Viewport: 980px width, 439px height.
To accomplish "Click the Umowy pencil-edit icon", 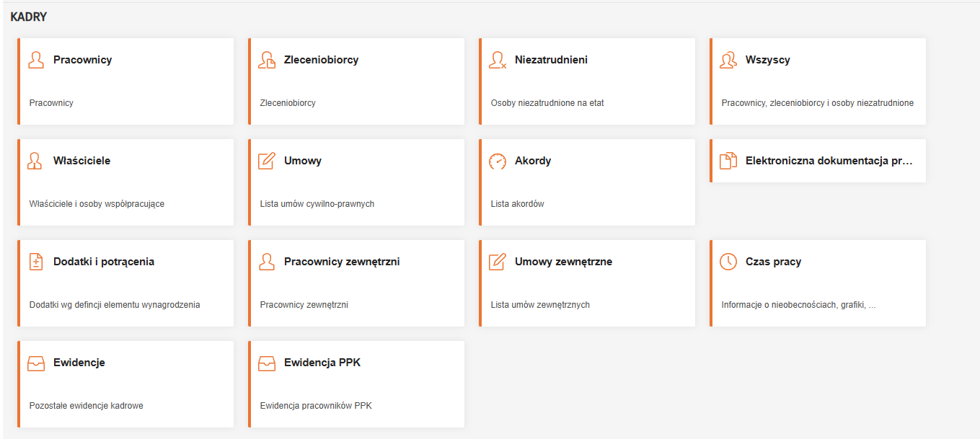I will point(267,161).
